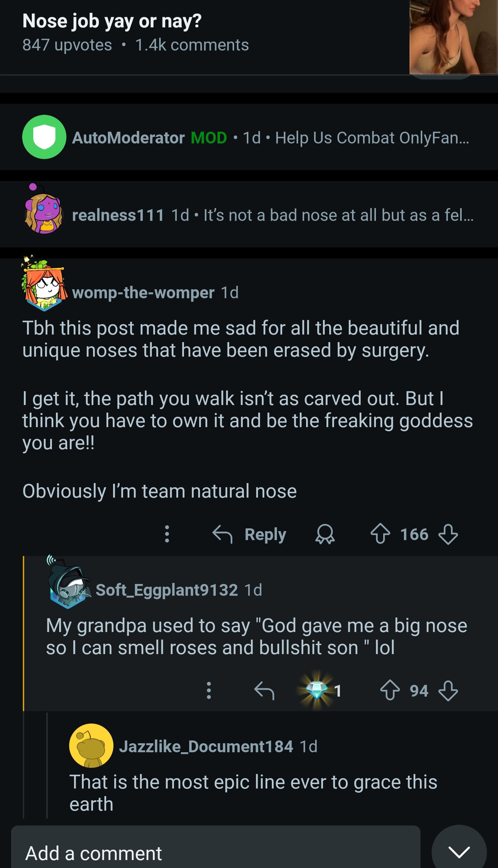The image size is (498, 868).
Task: Click reply arrow on Soft_Eggplant9132's comment
Action: point(264,691)
